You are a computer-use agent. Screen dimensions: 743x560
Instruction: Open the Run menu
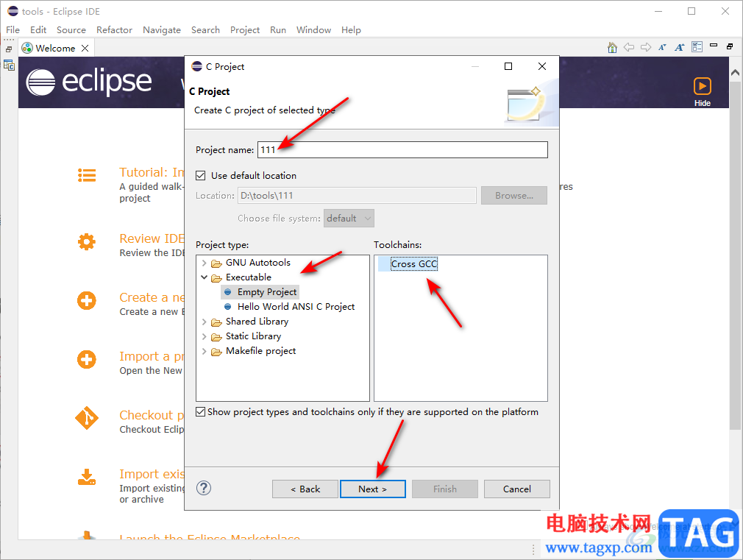pos(277,30)
